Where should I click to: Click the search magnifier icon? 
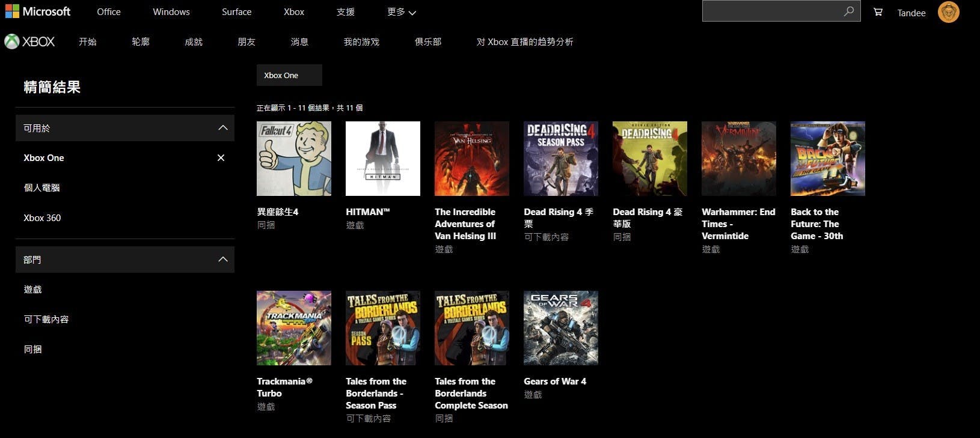[849, 11]
